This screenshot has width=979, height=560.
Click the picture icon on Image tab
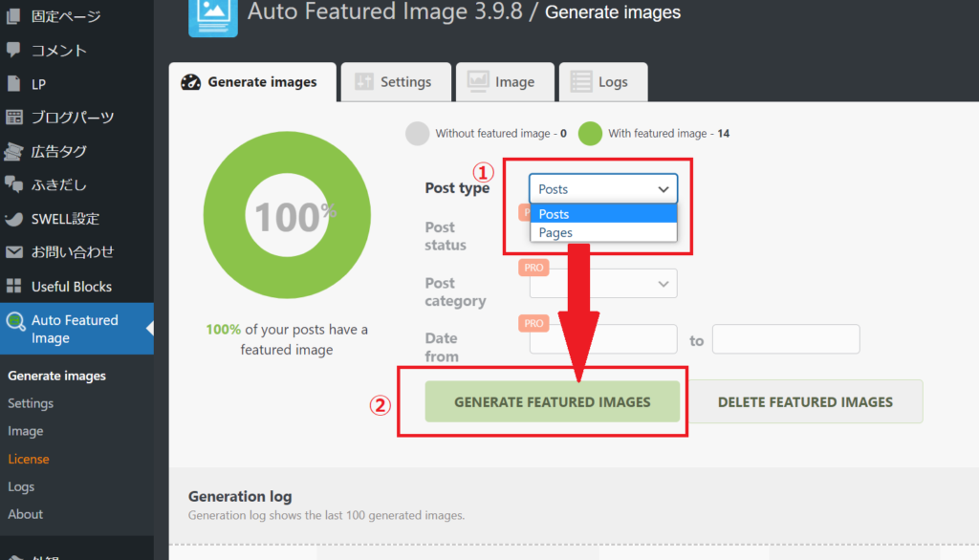[x=478, y=82]
